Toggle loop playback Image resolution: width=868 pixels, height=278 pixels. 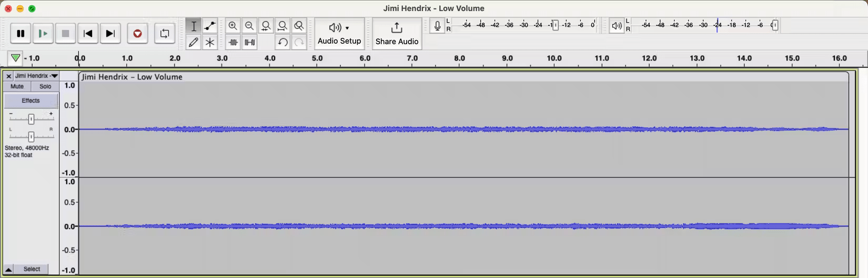(165, 34)
